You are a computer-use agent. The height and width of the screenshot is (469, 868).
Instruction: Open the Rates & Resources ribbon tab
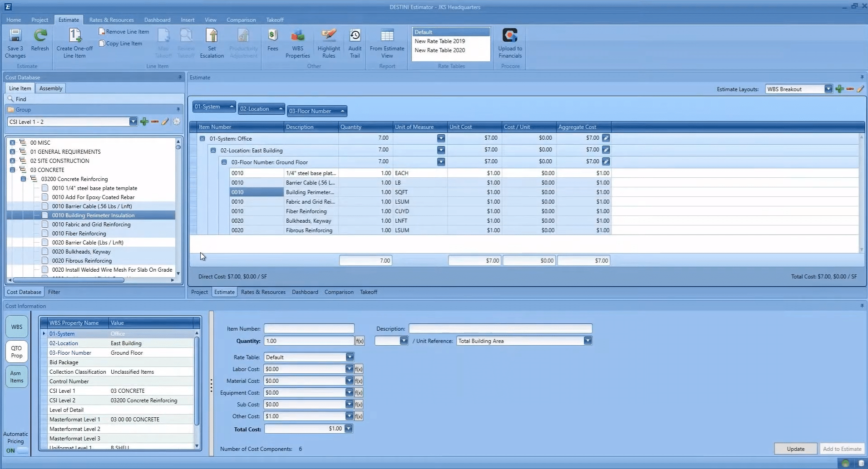tap(111, 20)
